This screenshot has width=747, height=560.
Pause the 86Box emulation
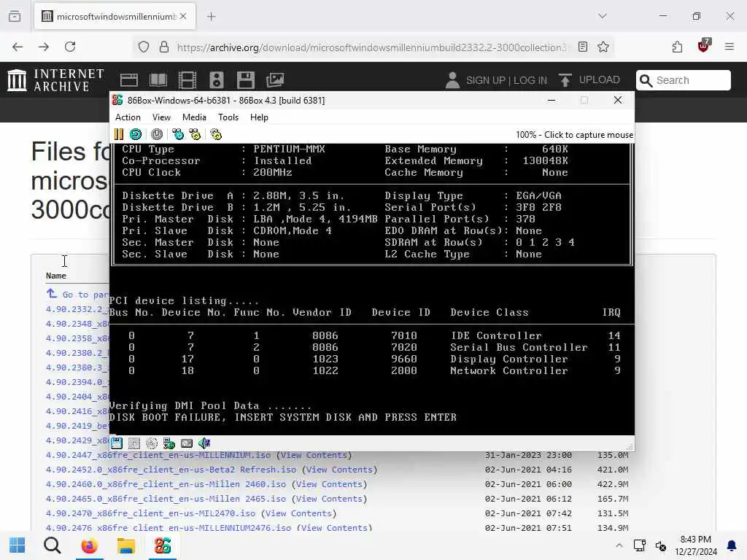click(x=119, y=135)
